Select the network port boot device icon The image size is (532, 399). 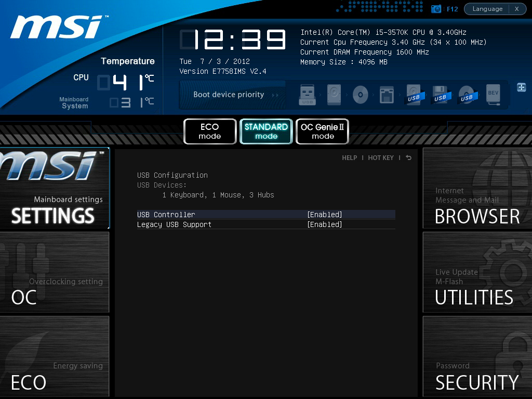[x=387, y=95]
